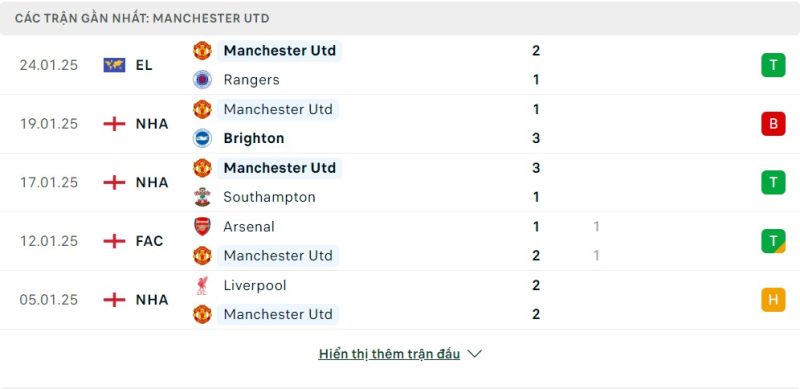Click green T badge for Rangers match
800x389 pixels.
(773, 65)
